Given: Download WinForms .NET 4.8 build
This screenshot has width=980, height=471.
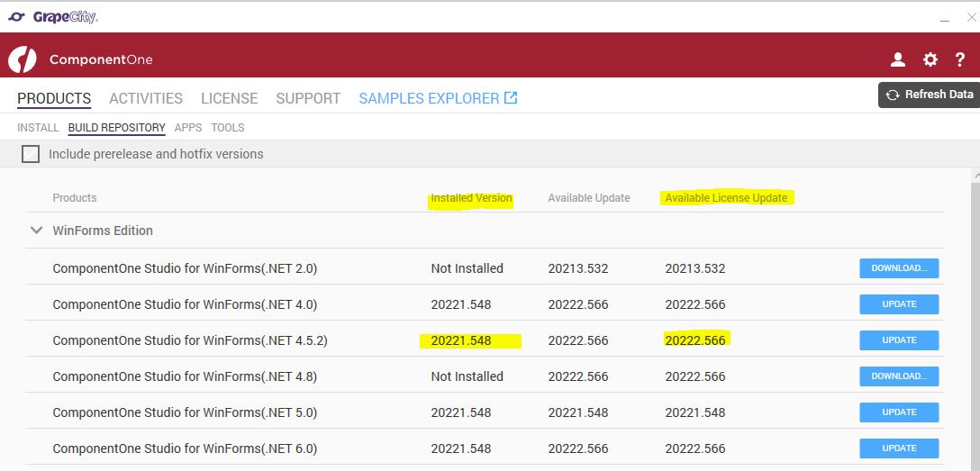Looking at the screenshot, I should (x=899, y=376).
